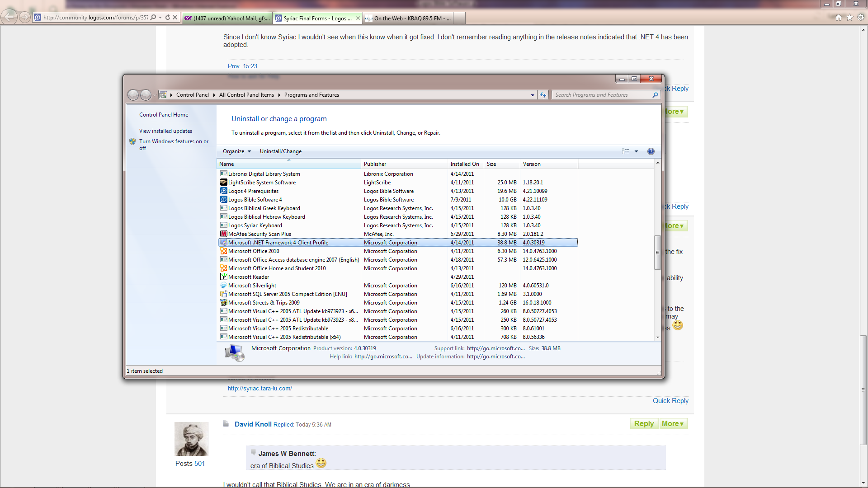The width and height of the screenshot is (868, 488).
Task: Sort by the Installed On column
Action: [x=465, y=164]
